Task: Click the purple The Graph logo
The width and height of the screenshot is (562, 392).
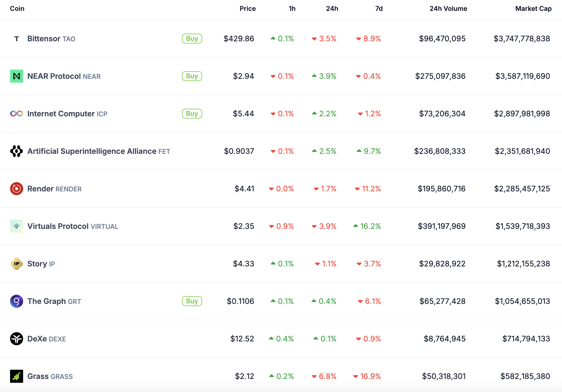Action: pos(16,301)
